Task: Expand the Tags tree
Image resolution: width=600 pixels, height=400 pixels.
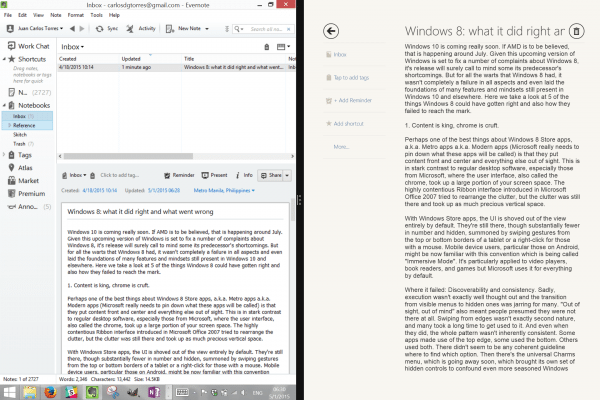Action: click(x=4, y=155)
